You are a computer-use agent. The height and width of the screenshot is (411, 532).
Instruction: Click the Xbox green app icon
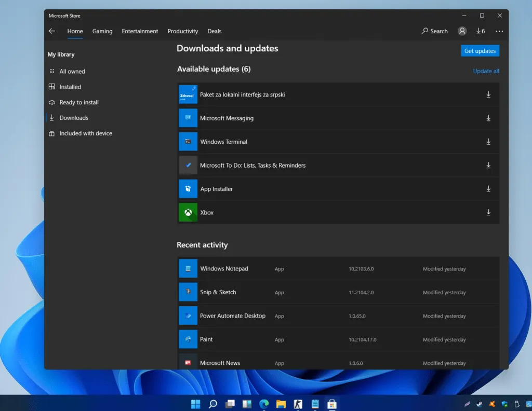tap(188, 212)
